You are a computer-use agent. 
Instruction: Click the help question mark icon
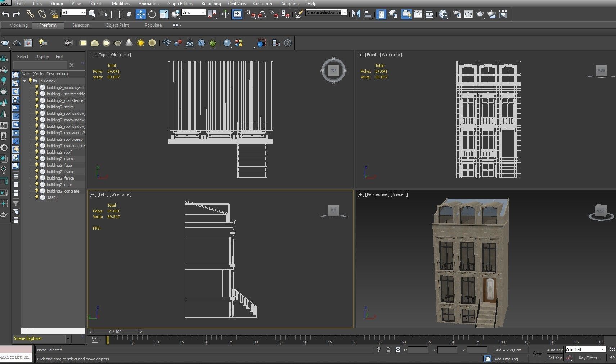pyautogui.click(x=288, y=43)
